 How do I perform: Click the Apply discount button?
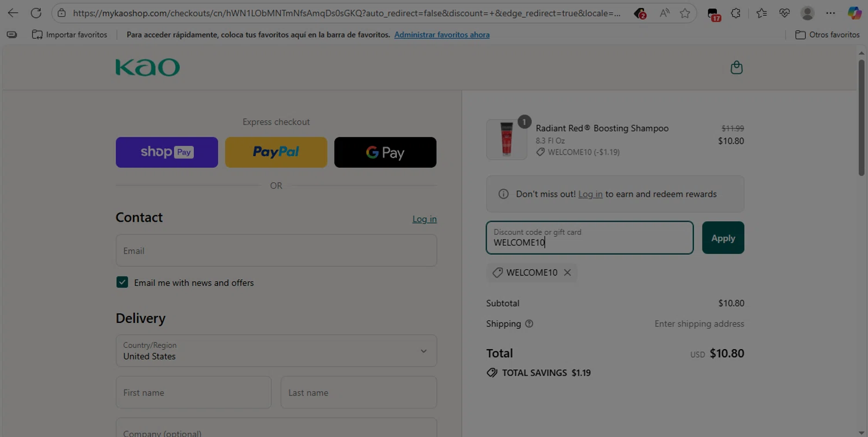tap(723, 238)
